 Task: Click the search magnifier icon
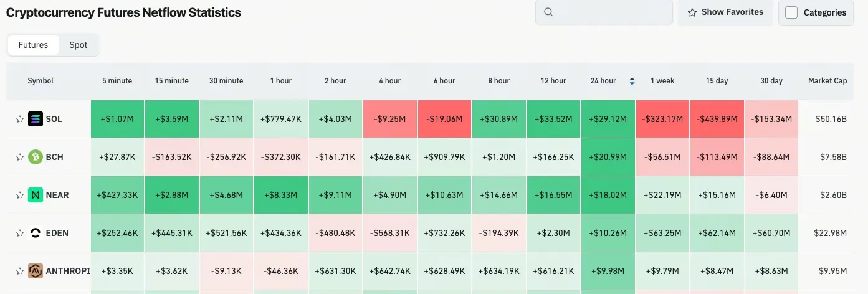(548, 12)
